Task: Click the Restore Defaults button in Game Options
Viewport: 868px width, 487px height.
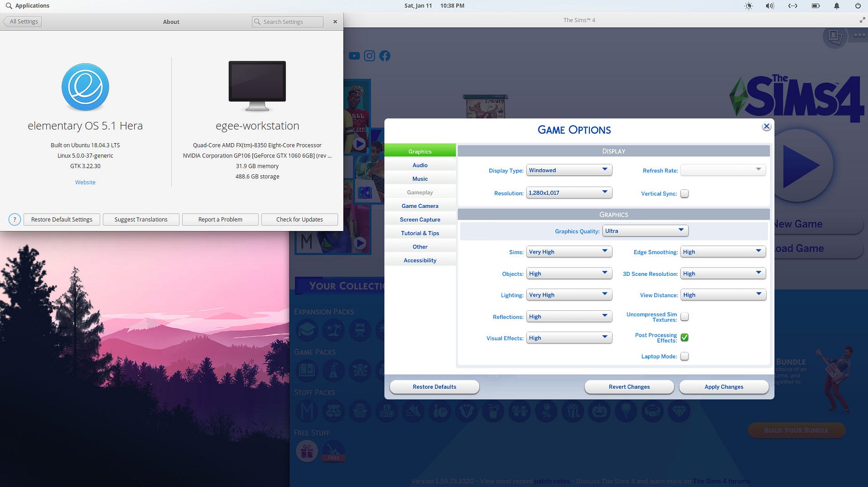Action: tap(434, 387)
